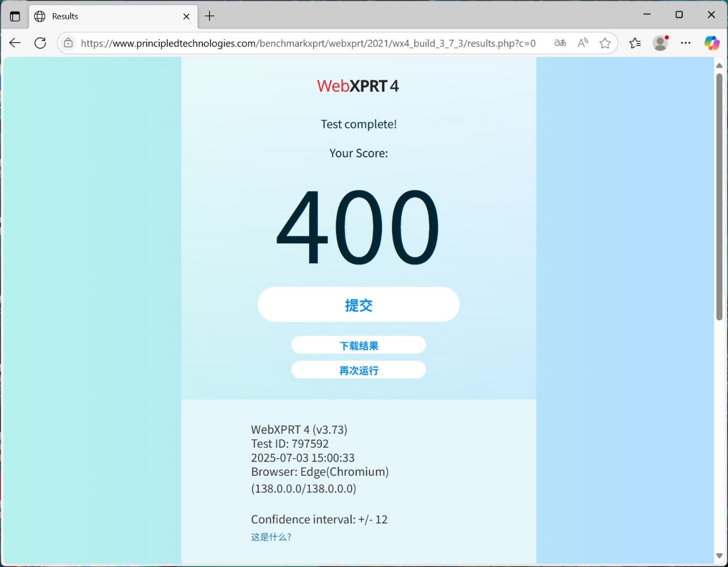Open the Favorites list icon

[x=635, y=43]
